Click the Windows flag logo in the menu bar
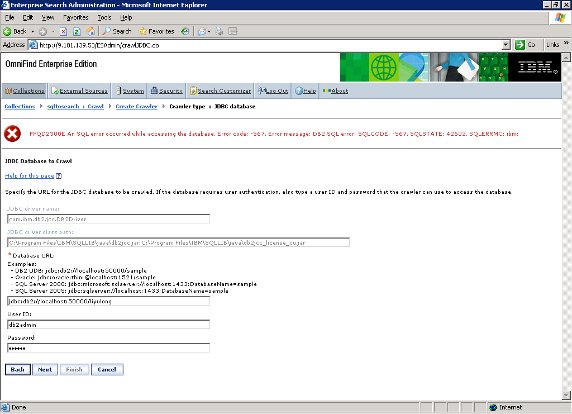This screenshot has height=414, width=572. click(x=560, y=18)
